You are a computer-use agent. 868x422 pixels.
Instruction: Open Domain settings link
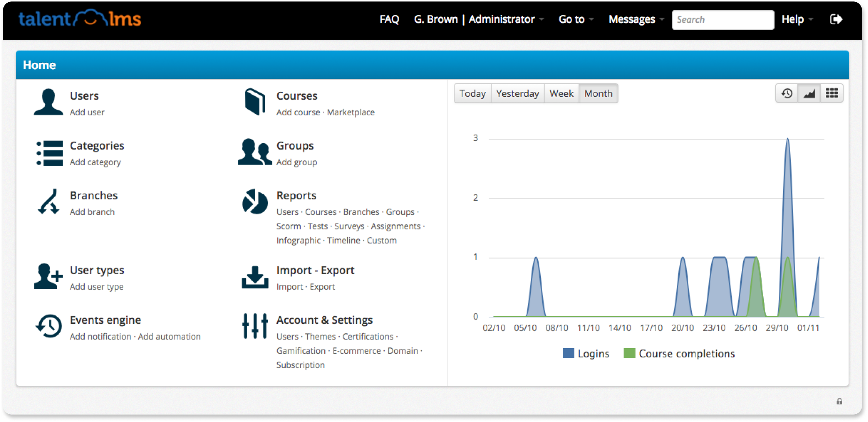point(403,351)
